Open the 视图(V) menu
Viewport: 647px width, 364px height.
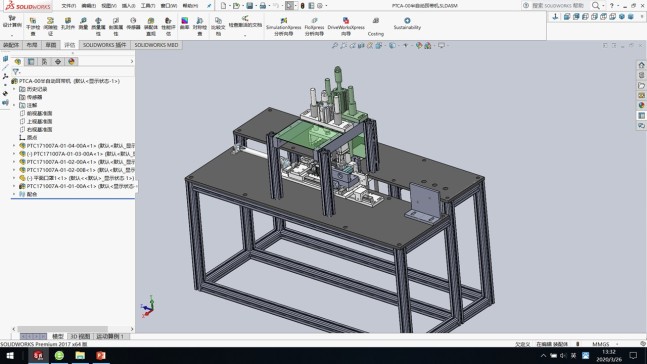pyautogui.click(x=109, y=6)
